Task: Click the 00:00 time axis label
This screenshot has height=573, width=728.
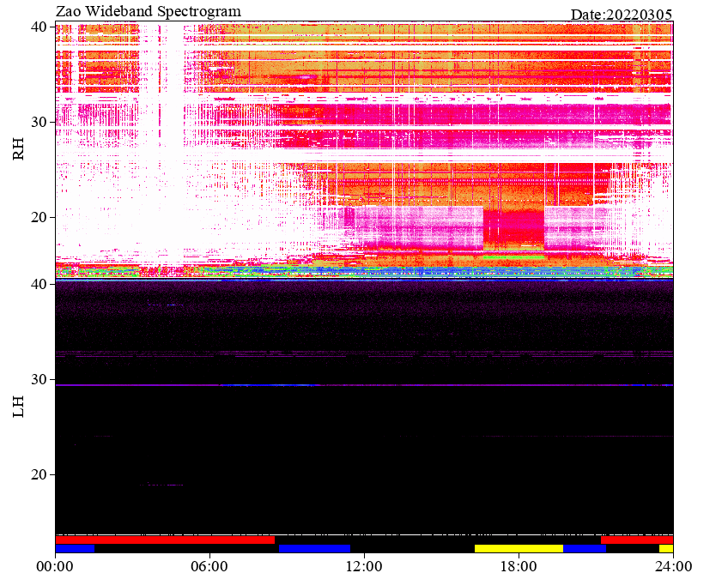Action: 55,566
